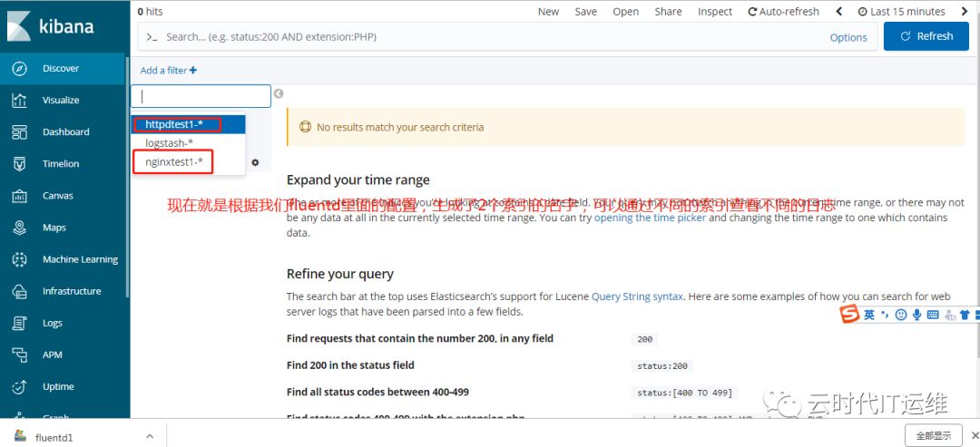This screenshot has height=447, width=980.
Task: Open the Uptime icon in sidebar
Action: pyautogui.click(x=19, y=386)
